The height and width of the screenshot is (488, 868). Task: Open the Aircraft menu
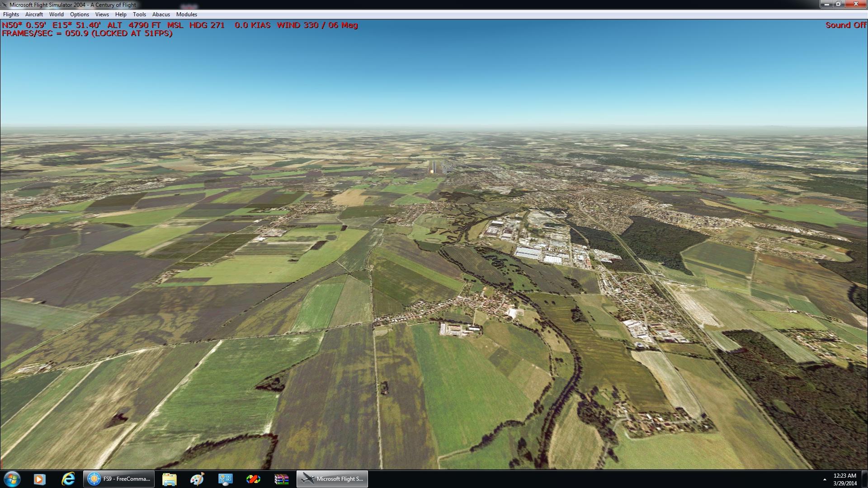34,14
